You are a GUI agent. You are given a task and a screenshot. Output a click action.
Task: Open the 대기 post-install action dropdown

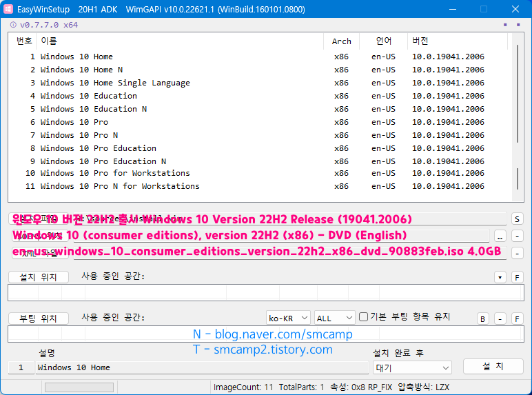(x=412, y=368)
